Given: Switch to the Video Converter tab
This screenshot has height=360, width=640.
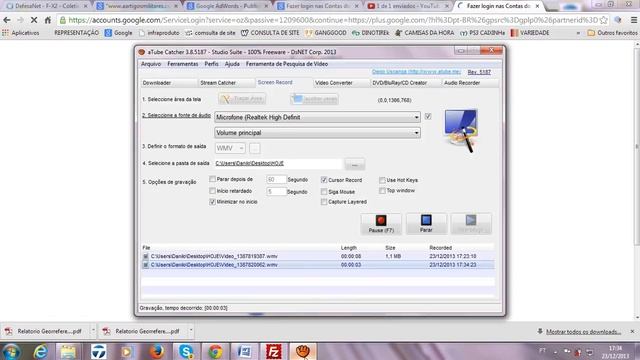Looking at the screenshot, I should (341, 83).
